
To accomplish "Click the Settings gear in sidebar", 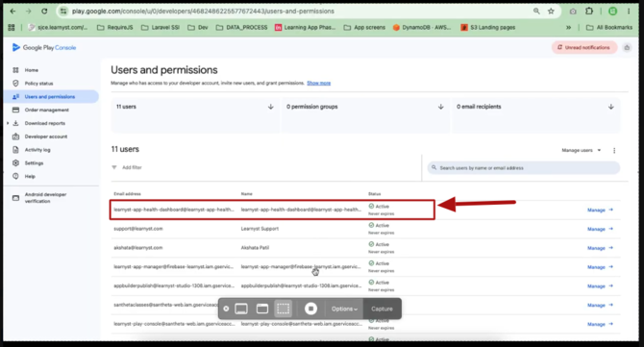I will 15,163.
